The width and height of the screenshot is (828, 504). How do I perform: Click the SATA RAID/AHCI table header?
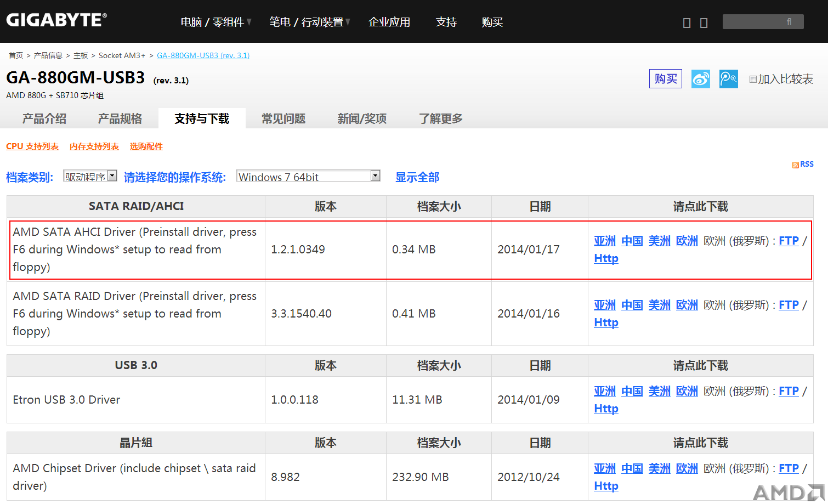click(x=136, y=206)
